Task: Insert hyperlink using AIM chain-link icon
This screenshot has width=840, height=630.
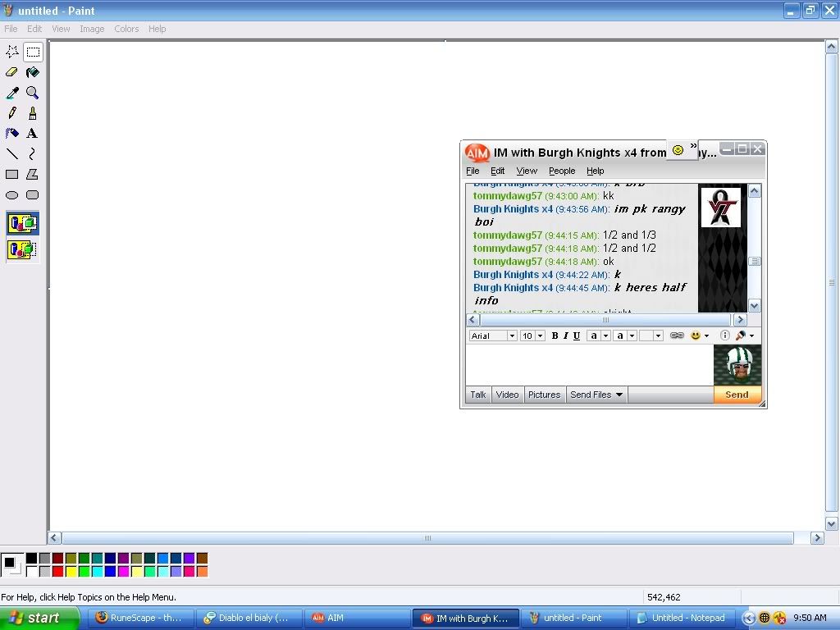Action: tap(677, 336)
